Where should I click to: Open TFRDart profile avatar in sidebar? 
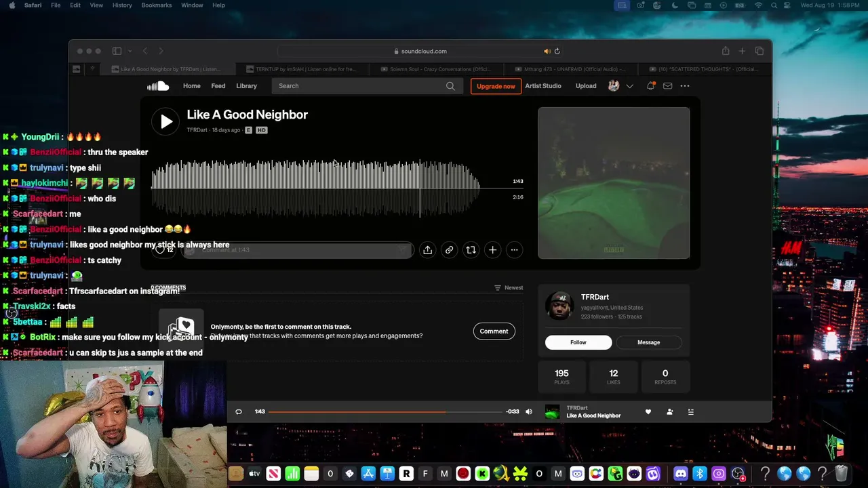pos(560,306)
